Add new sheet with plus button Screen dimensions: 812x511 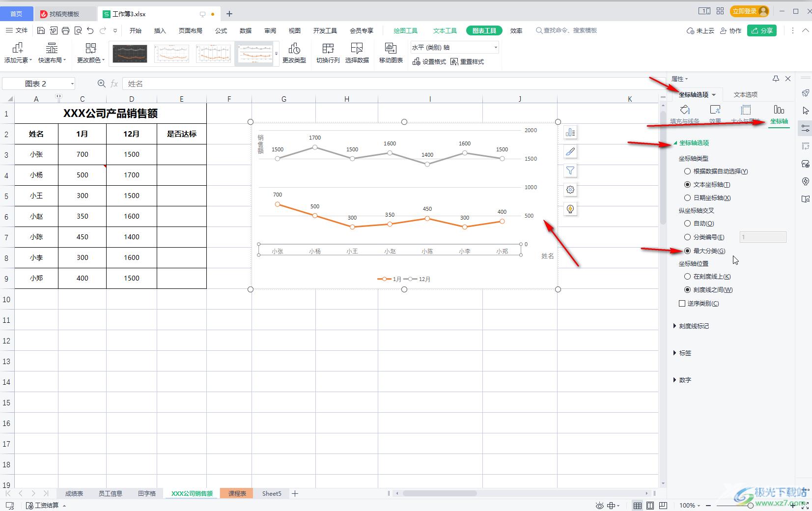click(x=295, y=493)
